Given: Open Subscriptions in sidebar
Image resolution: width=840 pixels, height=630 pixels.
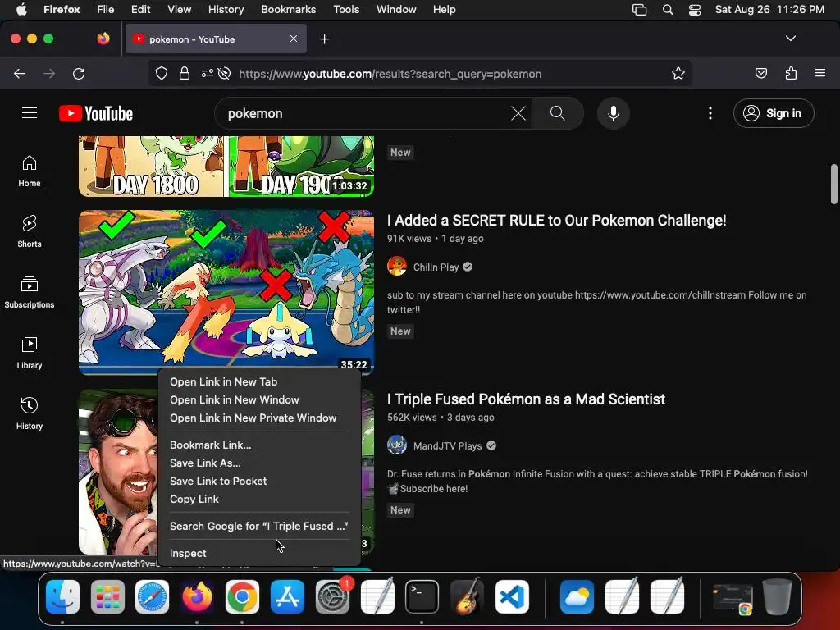Looking at the screenshot, I should tap(30, 292).
